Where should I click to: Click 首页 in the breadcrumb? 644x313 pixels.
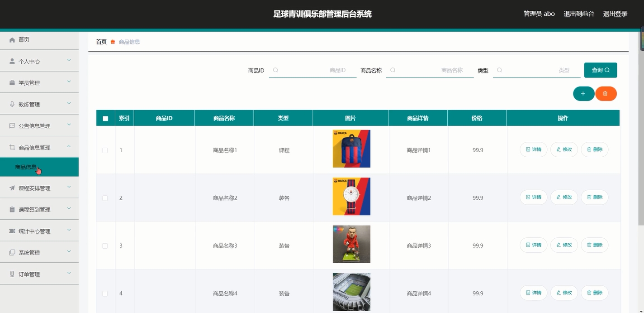(x=101, y=42)
